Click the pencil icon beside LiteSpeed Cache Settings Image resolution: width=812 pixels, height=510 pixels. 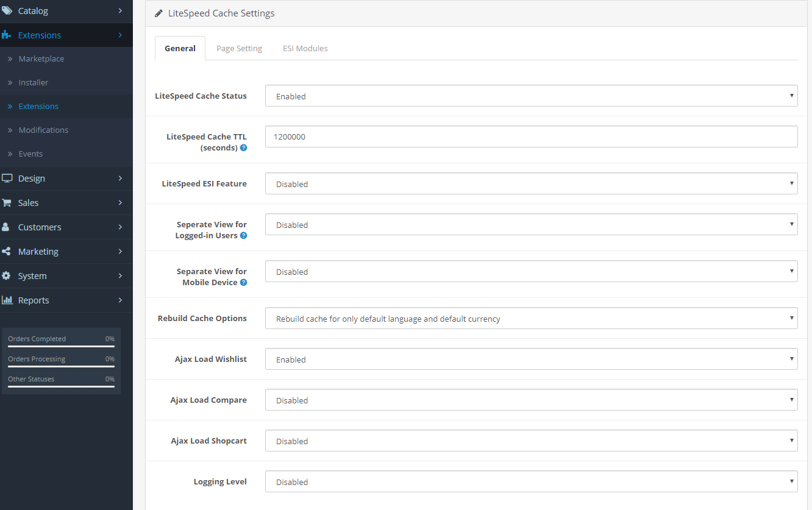159,13
